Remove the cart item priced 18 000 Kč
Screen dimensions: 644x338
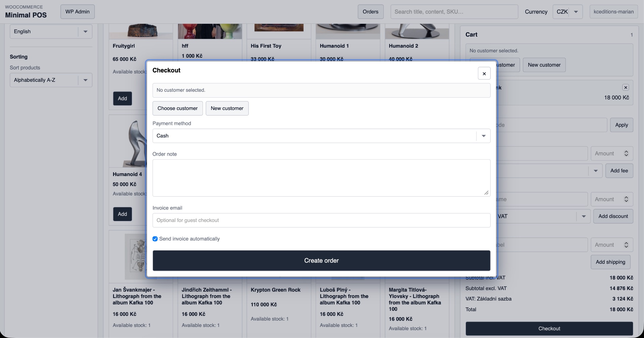coord(626,88)
